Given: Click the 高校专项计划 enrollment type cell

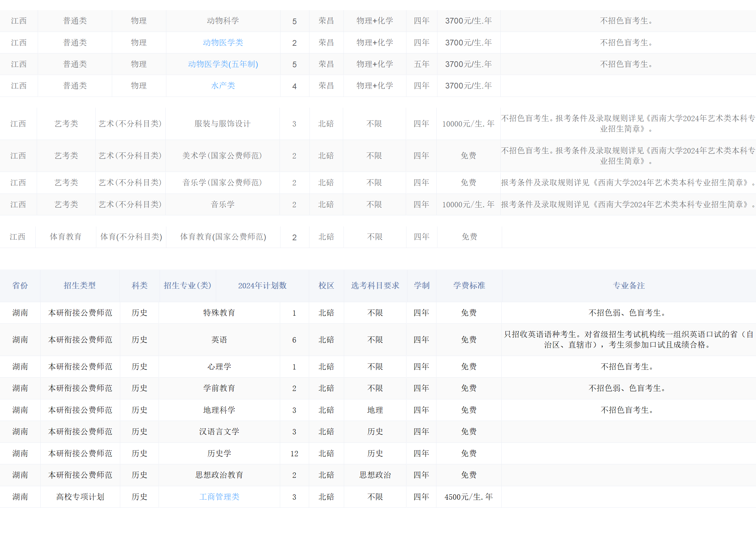Looking at the screenshot, I should coord(80,497).
